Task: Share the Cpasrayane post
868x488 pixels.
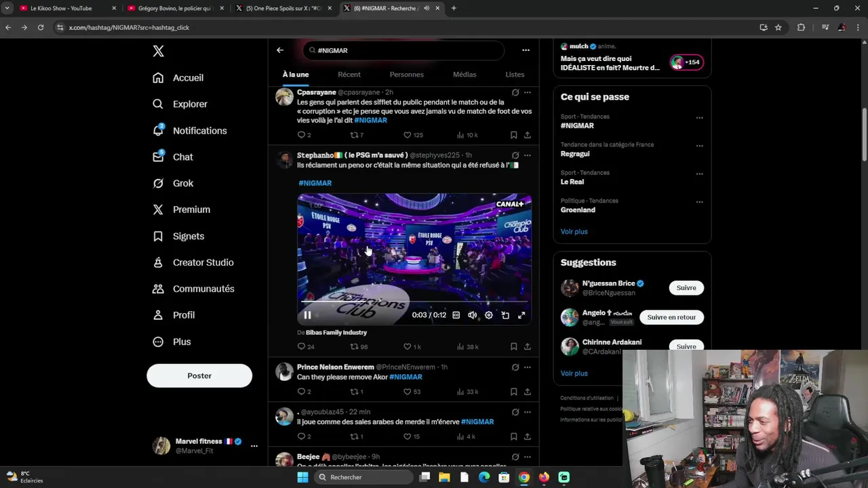Action: click(528, 135)
